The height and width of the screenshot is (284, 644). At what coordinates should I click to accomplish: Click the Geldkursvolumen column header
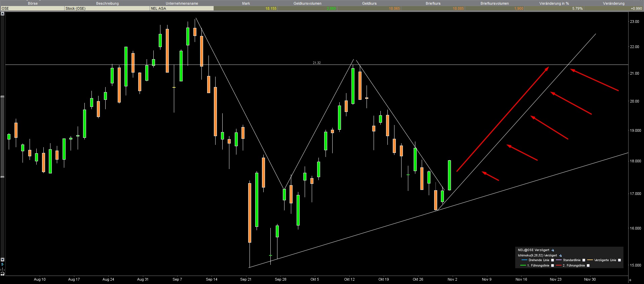(307, 3)
